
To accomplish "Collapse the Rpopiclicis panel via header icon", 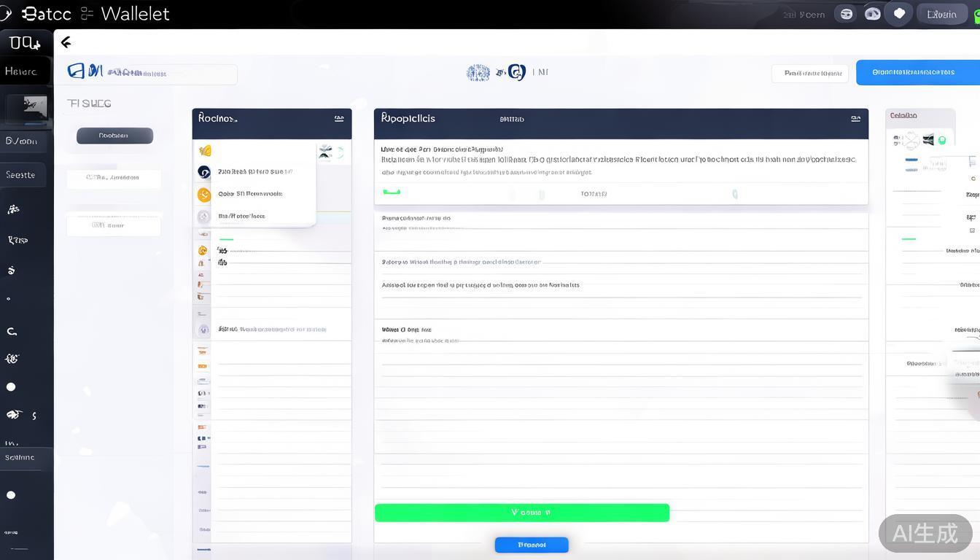I will click(855, 118).
